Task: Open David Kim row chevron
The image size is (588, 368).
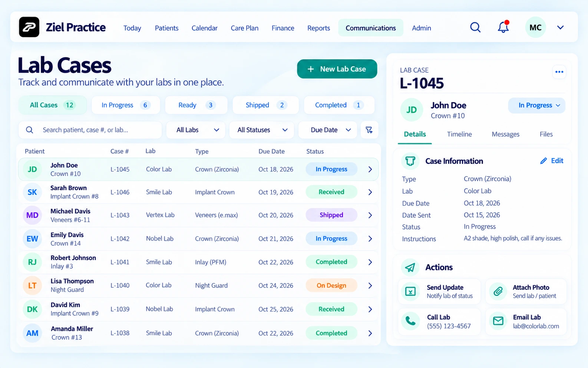Action: pos(370,309)
